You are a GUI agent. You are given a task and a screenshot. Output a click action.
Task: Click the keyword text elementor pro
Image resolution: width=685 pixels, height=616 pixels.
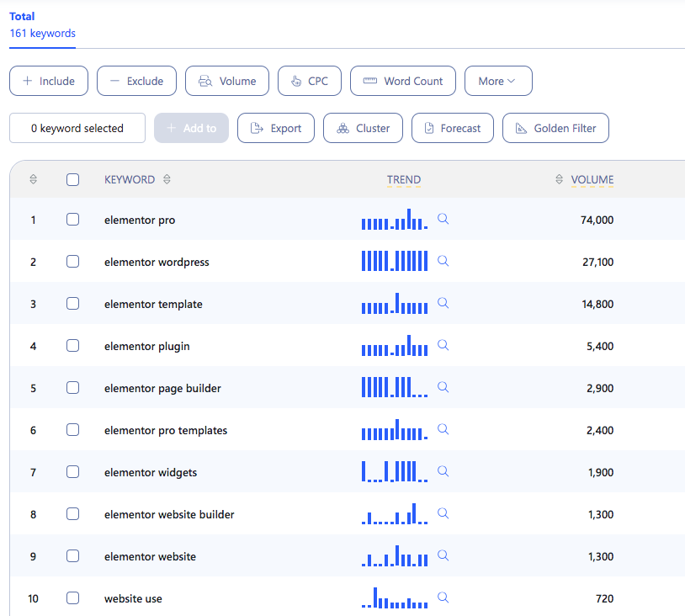(x=140, y=220)
